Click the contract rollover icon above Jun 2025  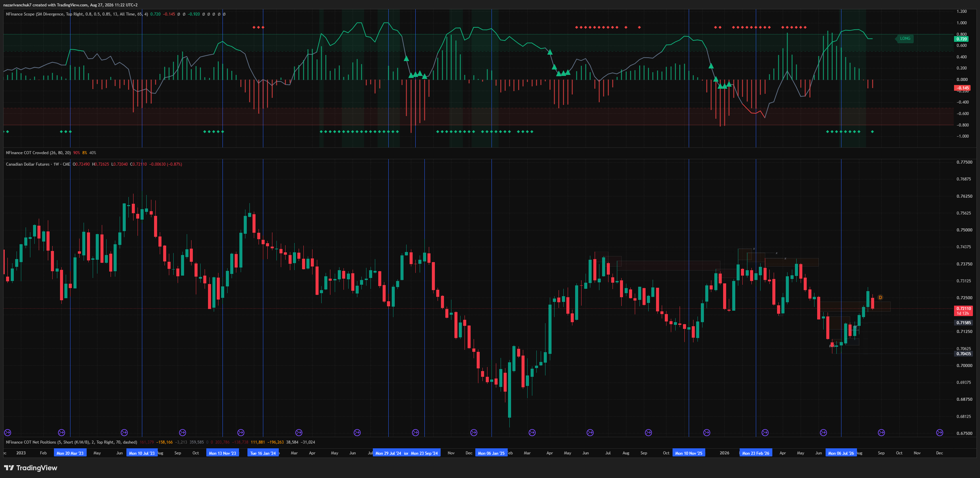(x=590, y=432)
